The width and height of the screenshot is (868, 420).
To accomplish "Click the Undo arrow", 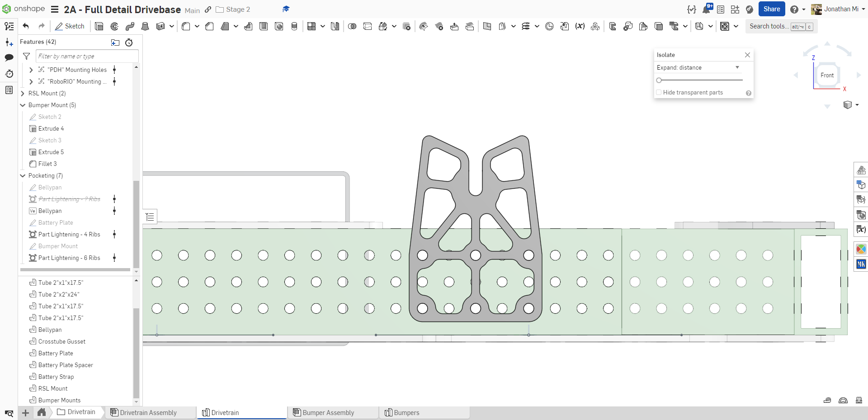I will pyautogui.click(x=26, y=26).
